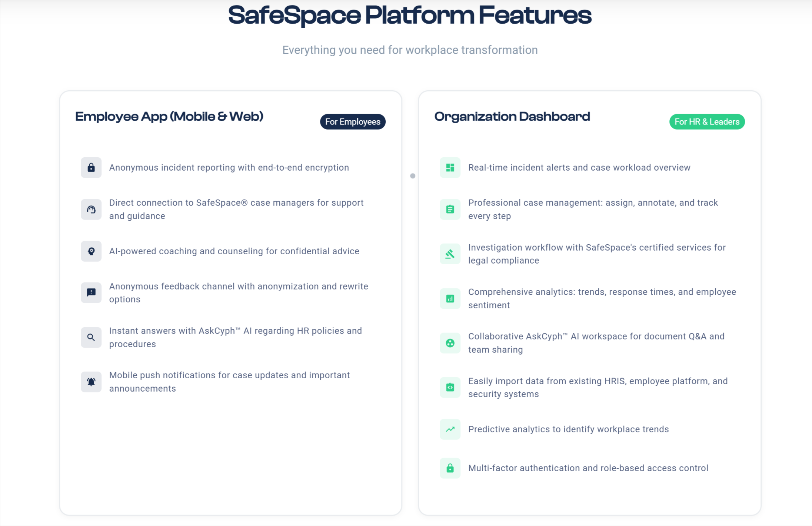Screen dimensions: 812x526
Task: Click the green dashboard grid icon
Action: click(450, 168)
